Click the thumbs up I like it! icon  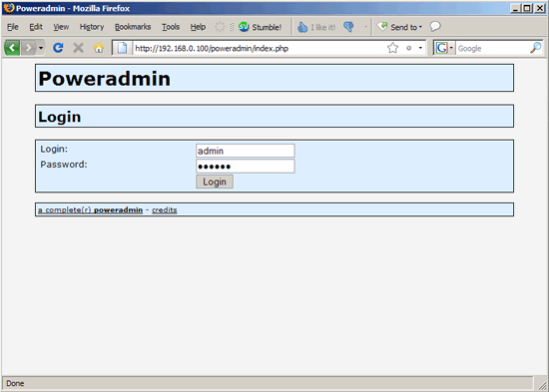coord(302,27)
